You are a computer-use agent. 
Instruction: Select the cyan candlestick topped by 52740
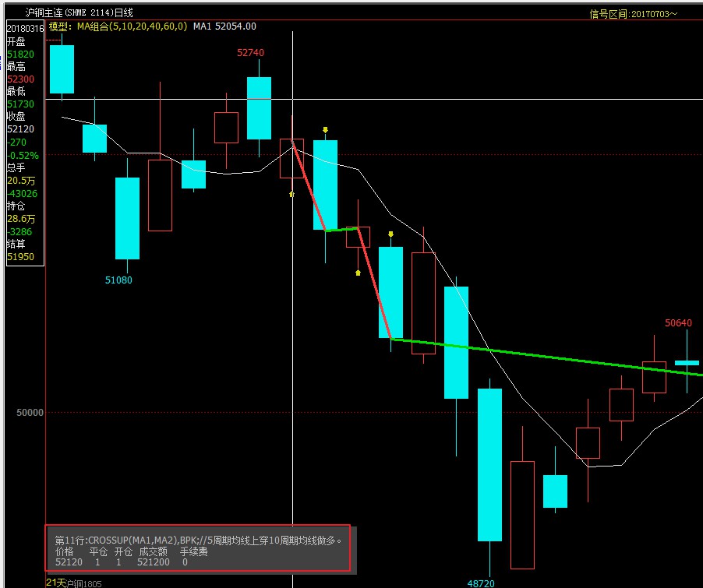point(259,108)
